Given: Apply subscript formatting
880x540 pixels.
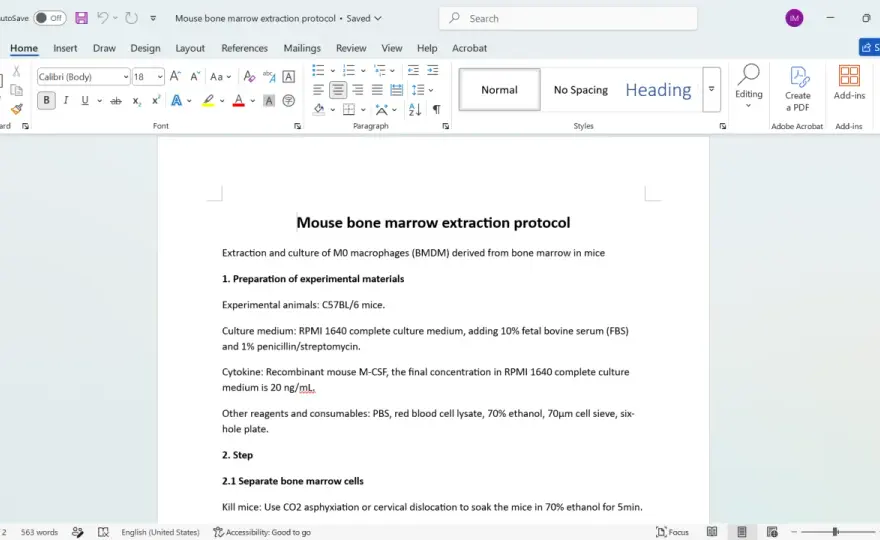Looking at the screenshot, I should point(136,101).
